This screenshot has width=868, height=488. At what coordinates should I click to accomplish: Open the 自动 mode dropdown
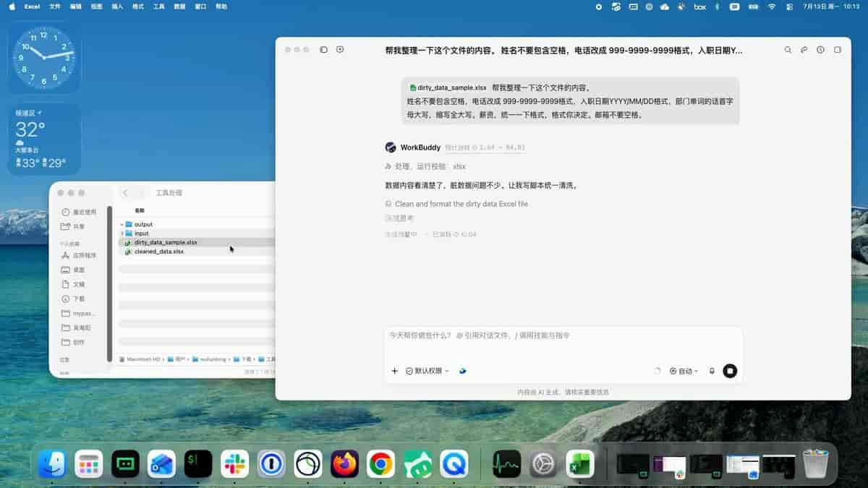[x=684, y=371]
